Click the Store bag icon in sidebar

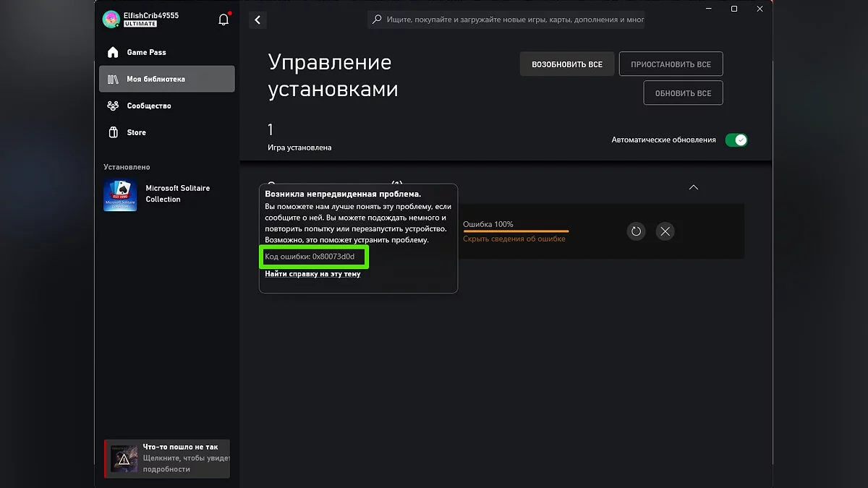pyautogui.click(x=113, y=132)
